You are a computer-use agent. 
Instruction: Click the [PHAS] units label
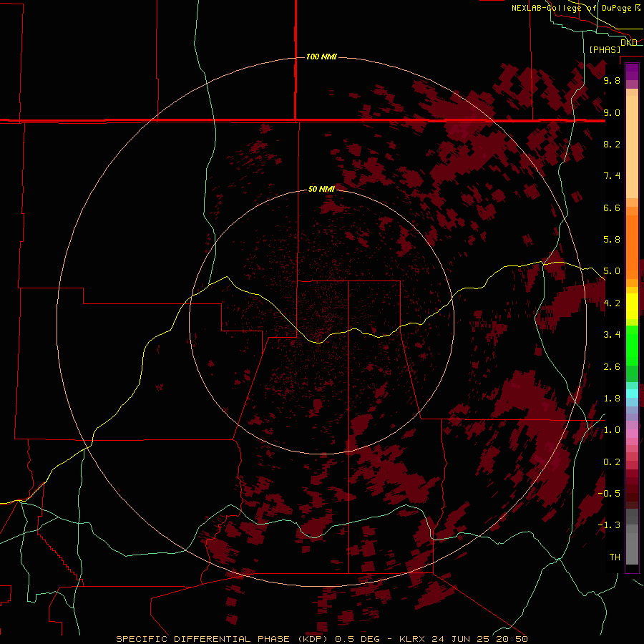tap(605, 49)
